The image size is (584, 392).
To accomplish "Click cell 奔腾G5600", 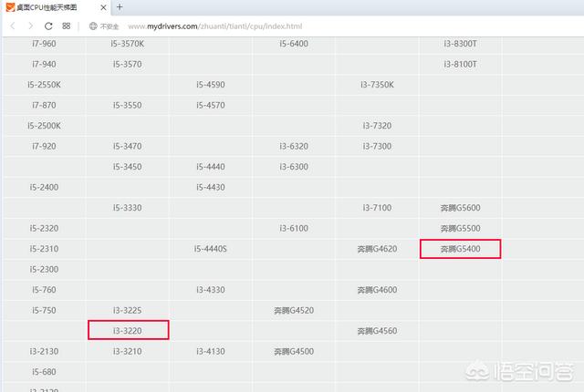I will tap(460, 208).
